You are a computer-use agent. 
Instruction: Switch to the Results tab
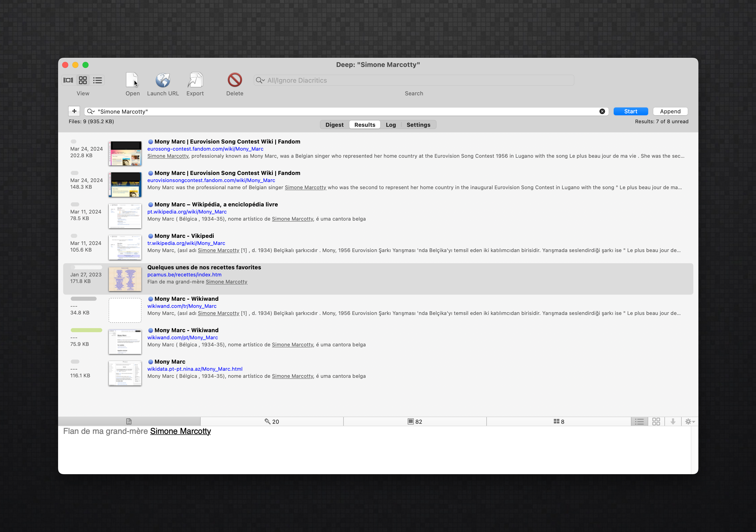coord(365,125)
